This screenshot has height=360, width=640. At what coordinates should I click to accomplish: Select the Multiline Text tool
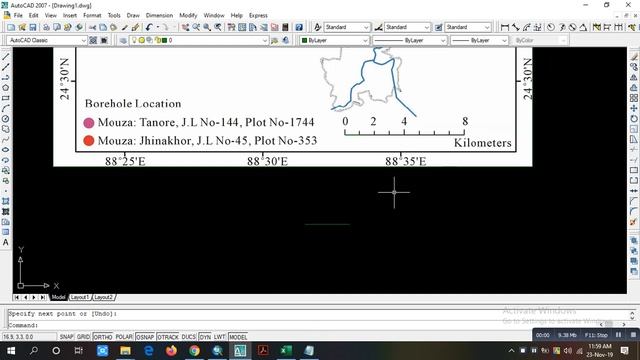pyautogui.click(x=6, y=242)
